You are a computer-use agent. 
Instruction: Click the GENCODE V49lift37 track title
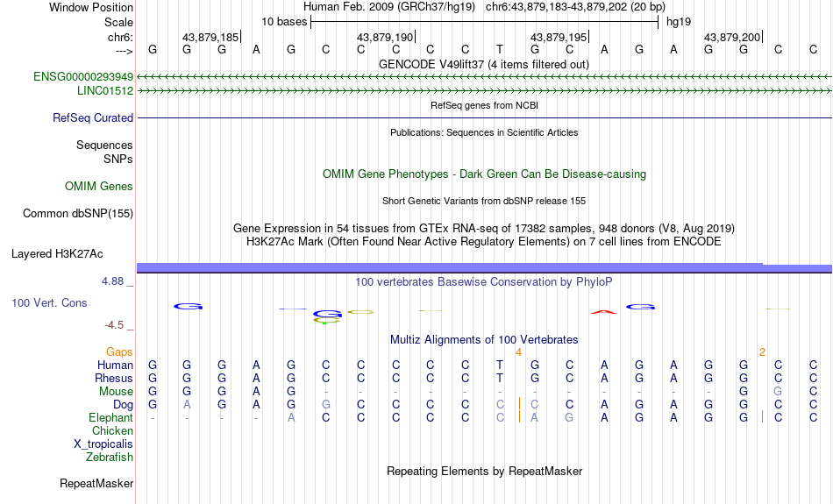tap(484, 64)
